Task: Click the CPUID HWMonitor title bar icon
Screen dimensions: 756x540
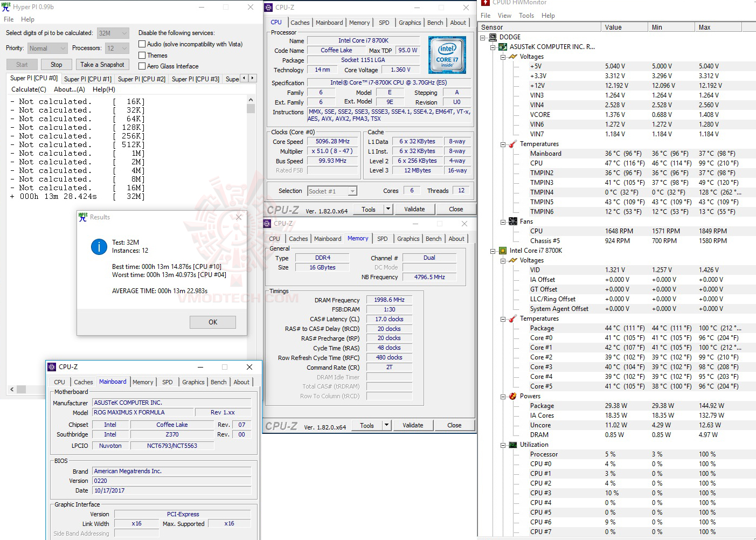Action: (486, 3)
